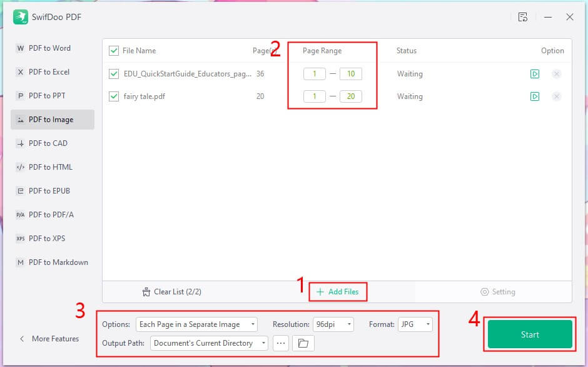Open the Format JPG dropdown
Viewport: 588px width, 367px height.
[415, 324]
